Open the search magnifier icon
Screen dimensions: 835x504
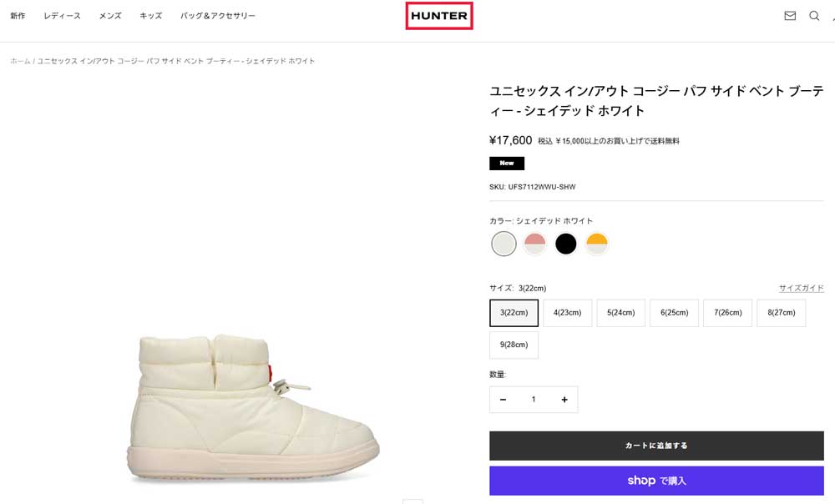[x=814, y=16]
